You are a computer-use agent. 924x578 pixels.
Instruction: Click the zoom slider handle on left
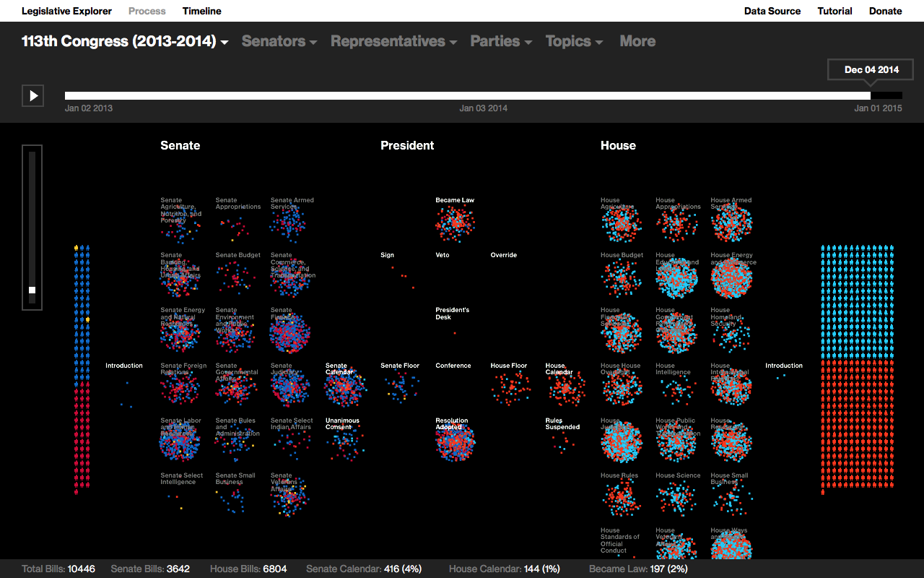coord(32,290)
